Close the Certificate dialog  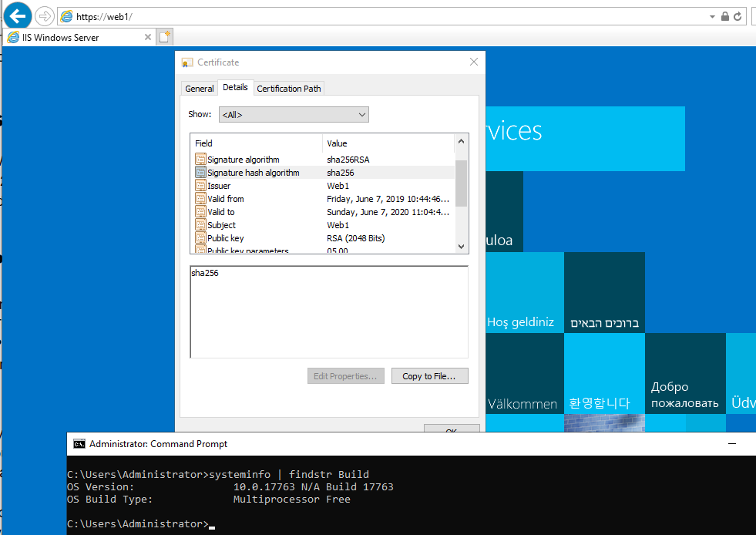474,62
